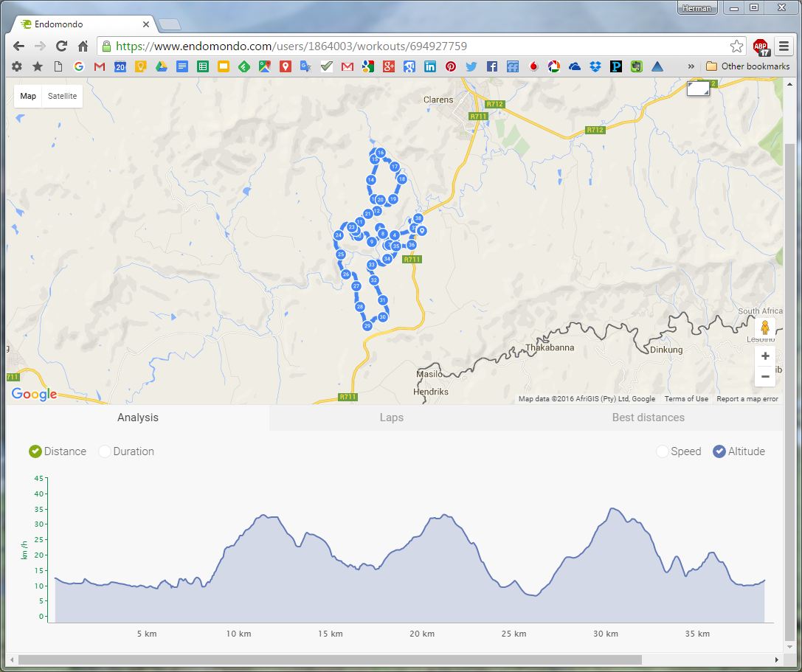Image resolution: width=802 pixels, height=672 pixels.
Task: Open the browser home page
Action: [x=83, y=46]
